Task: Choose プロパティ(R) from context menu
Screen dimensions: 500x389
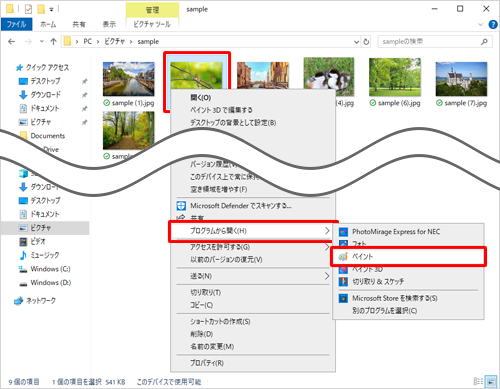Action: point(253,363)
